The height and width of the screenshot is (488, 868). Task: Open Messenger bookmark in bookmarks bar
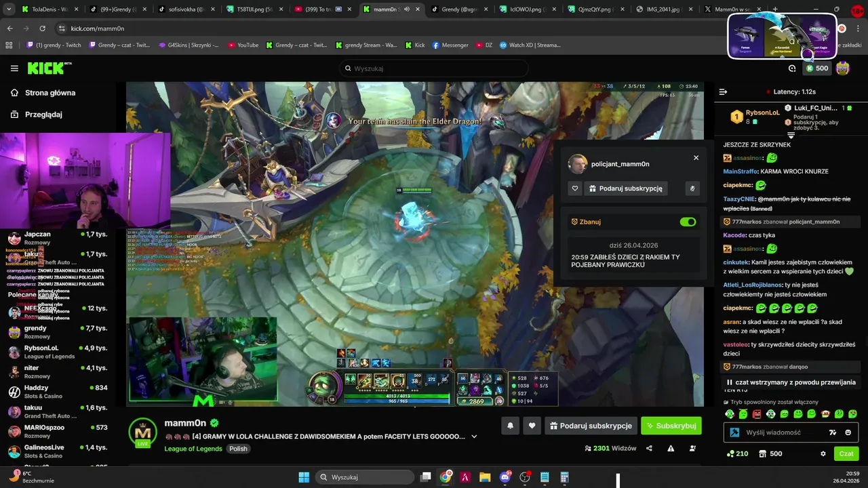[x=450, y=45]
